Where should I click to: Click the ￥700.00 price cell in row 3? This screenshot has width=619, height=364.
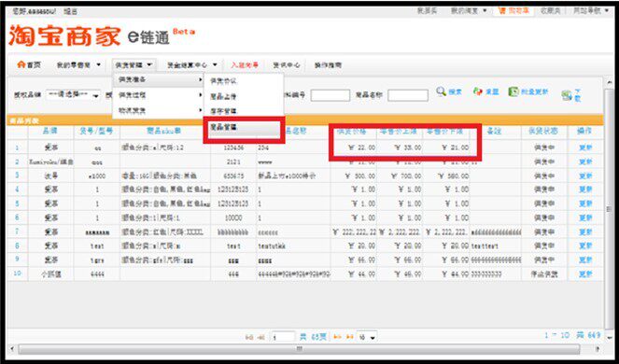pyautogui.click(x=400, y=175)
